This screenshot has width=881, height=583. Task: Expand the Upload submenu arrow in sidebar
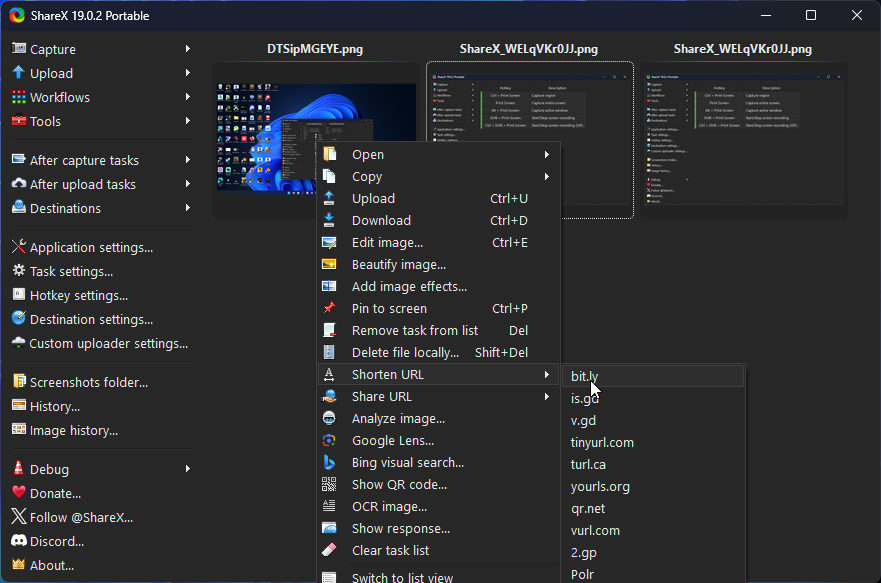pos(187,73)
